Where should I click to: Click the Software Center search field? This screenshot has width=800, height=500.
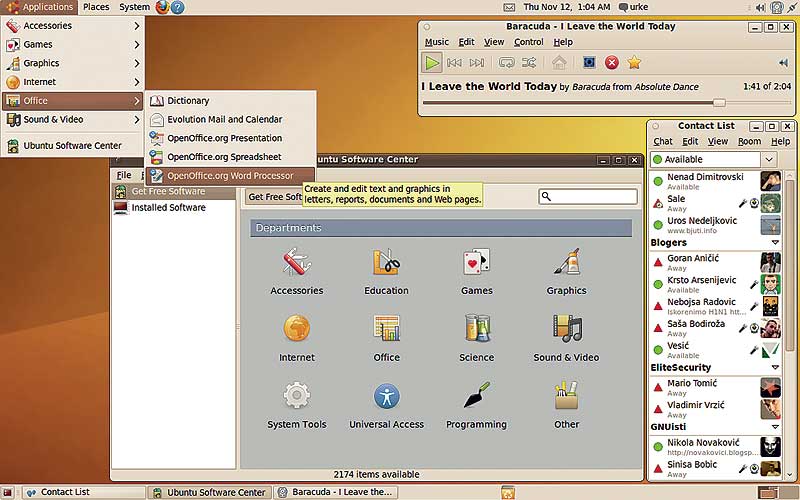click(588, 196)
